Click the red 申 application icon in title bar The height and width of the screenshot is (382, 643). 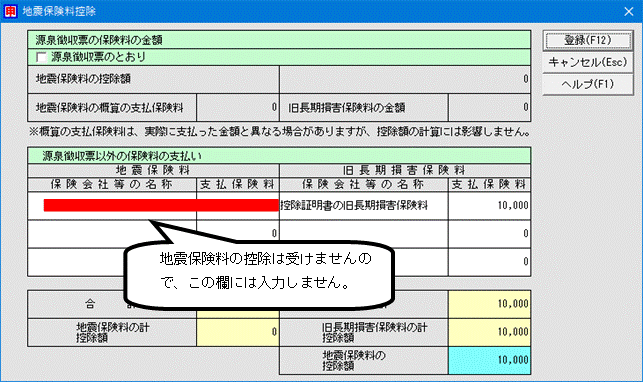pos(10,11)
